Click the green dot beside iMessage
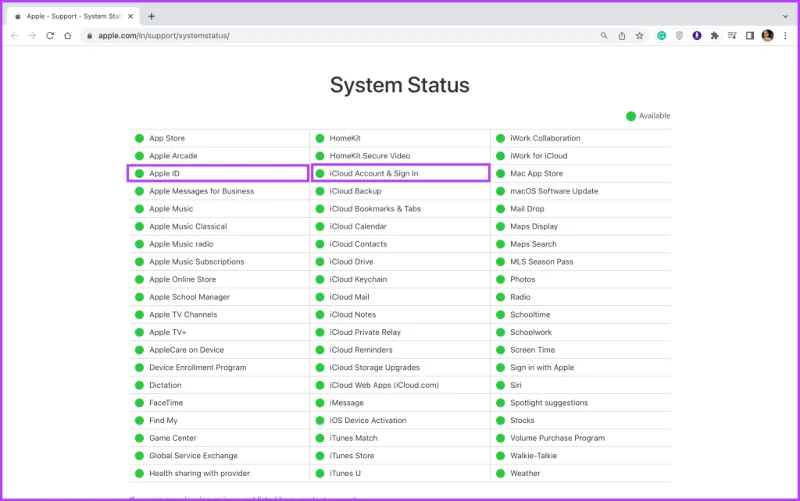This screenshot has height=501, width=800. 320,403
